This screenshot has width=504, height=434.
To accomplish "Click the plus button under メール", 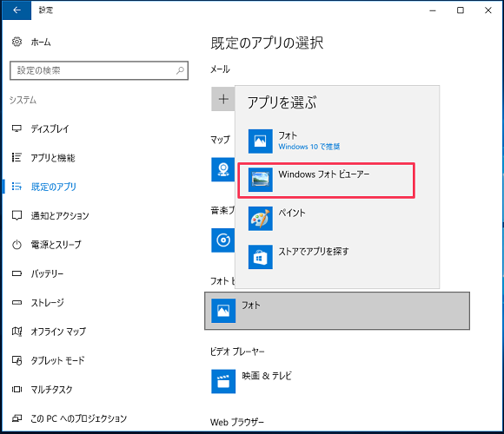I will [x=223, y=99].
